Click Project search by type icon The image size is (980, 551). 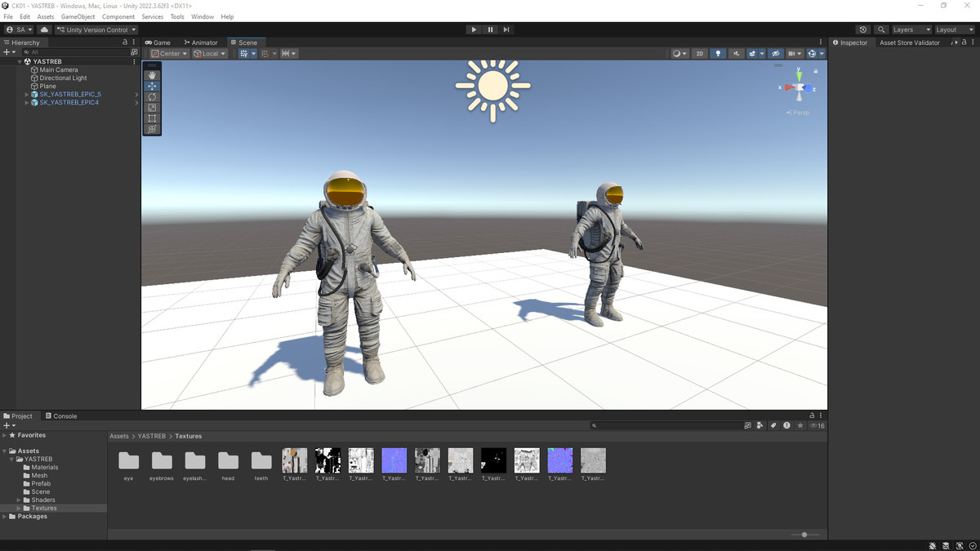click(x=760, y=425)
